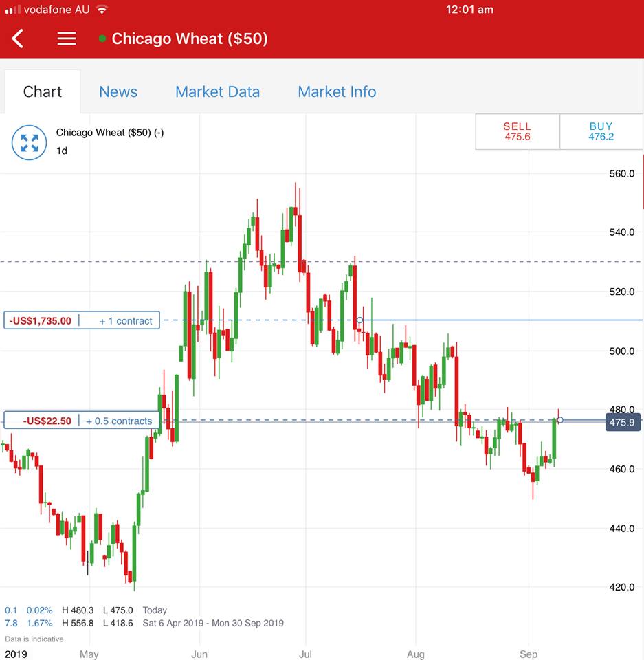
Task: Tap the green market status dot
Action: pos(102,38)
